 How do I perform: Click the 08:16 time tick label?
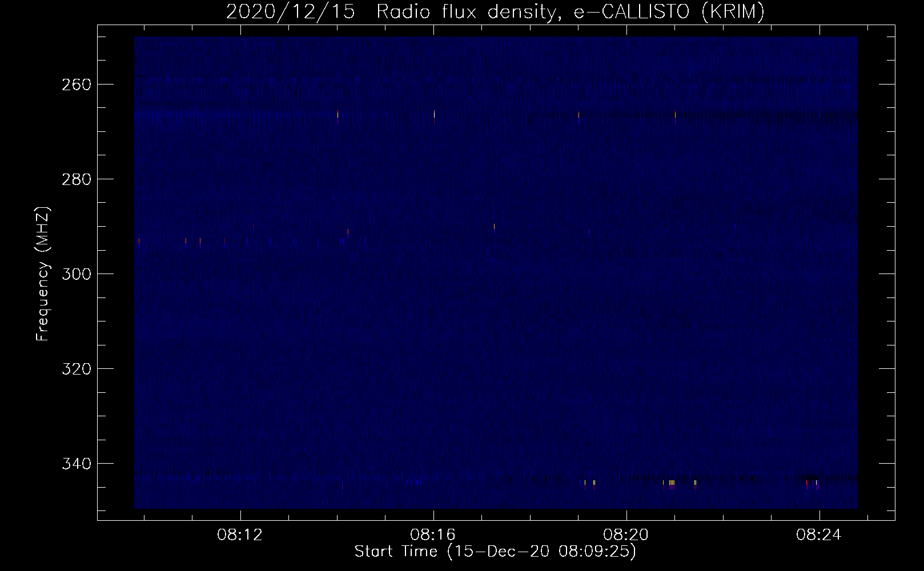433,535
